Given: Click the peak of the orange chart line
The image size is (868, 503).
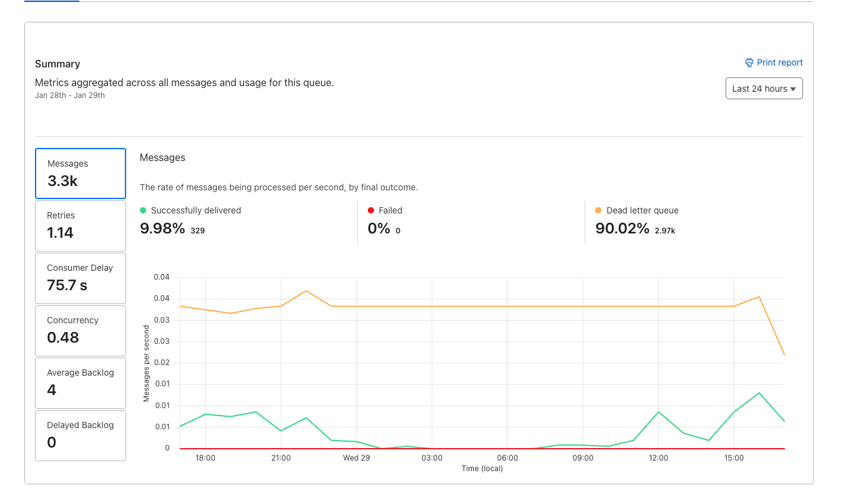Looking at the screenshot, I should (306, 291).
